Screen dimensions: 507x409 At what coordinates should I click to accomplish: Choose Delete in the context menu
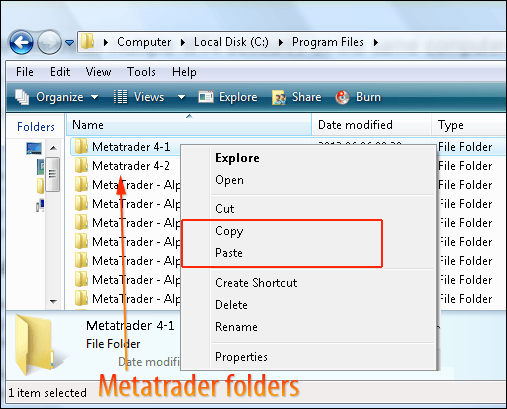231,305
